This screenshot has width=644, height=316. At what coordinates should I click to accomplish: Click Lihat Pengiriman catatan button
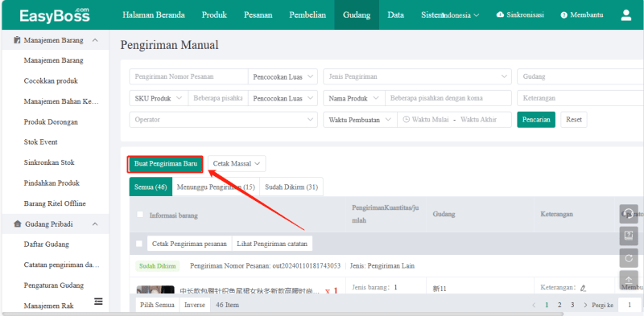coord(272,244)
